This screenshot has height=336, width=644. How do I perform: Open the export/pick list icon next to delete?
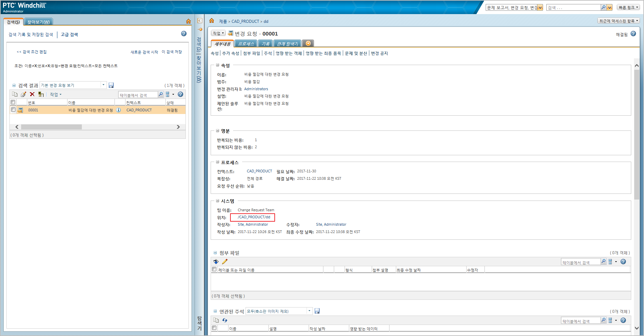(x=41, y=94)
